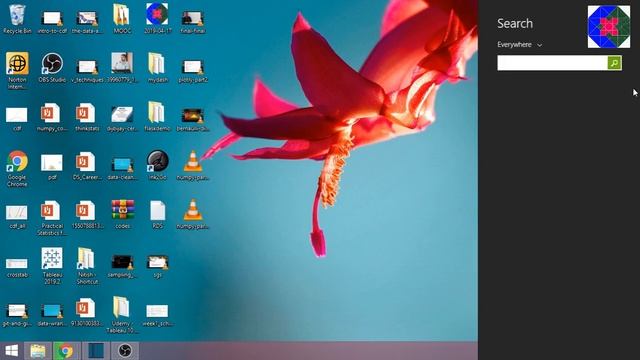Open the numpy_co... presentation file
Screen dimensions: 640x360
(x=52, y=117)
